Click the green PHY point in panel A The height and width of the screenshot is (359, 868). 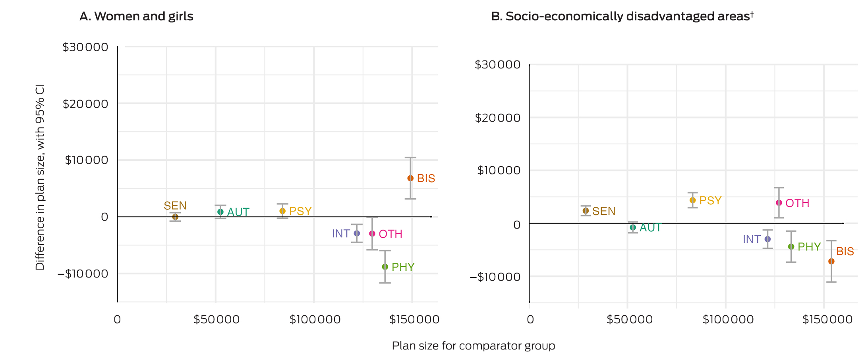point(385,267)
